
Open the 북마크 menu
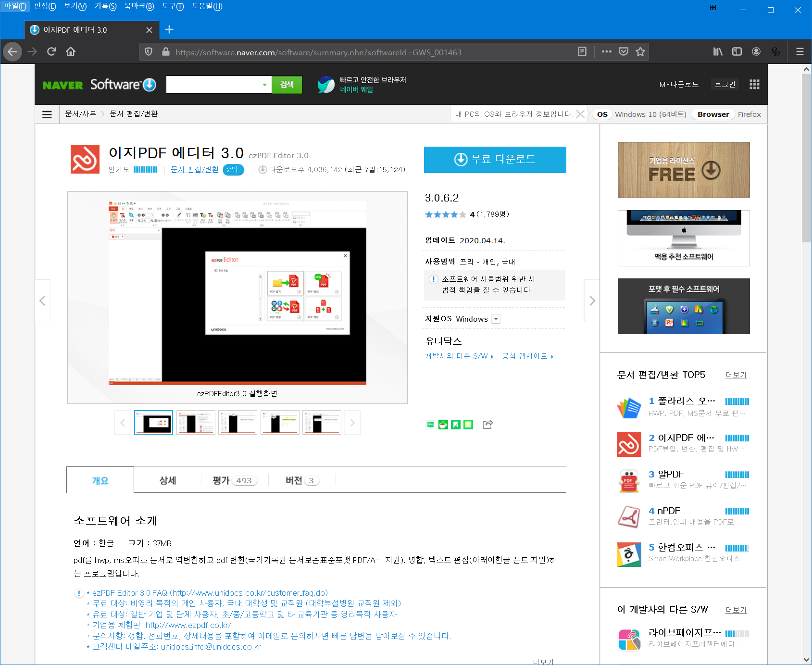[139, 6]
